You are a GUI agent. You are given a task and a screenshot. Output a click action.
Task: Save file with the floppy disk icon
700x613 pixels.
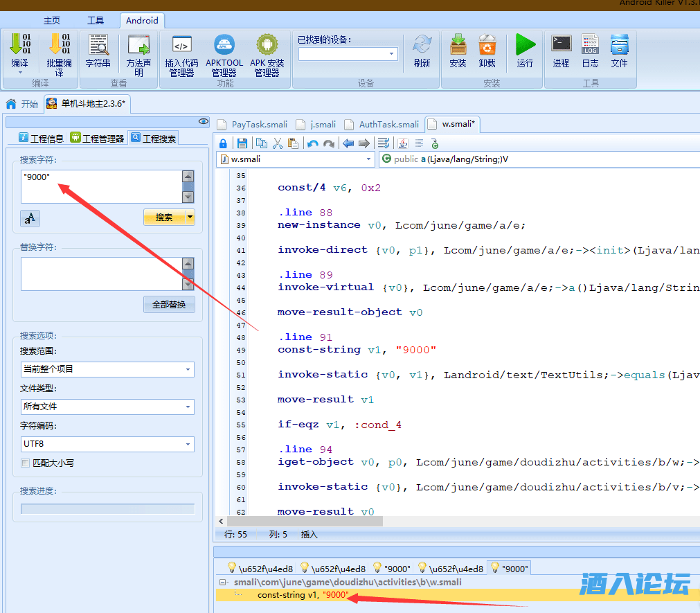[242, 143]
